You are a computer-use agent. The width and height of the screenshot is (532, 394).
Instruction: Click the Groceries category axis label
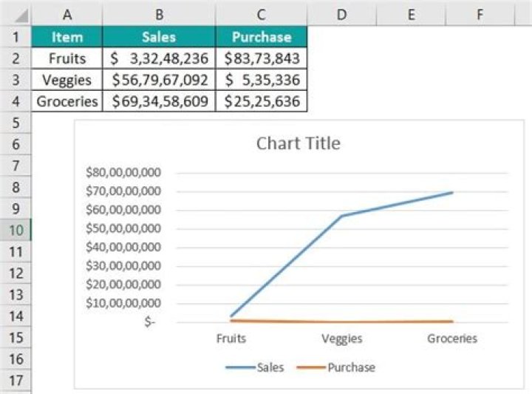[x=452, y=339]
